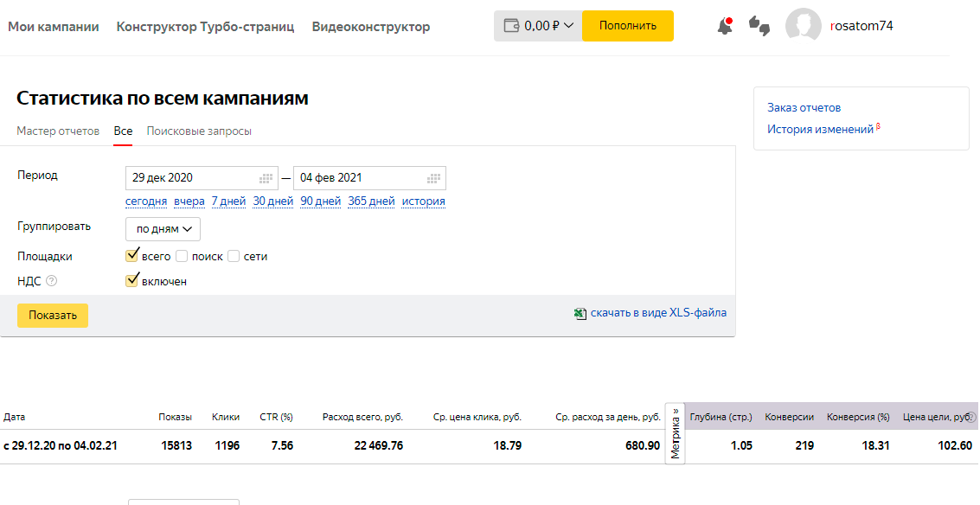Image resolution: width=980 pixels, height=505 pixels.
Task: Click the end date field '04 фев 2021'
Action: (359, 178)
